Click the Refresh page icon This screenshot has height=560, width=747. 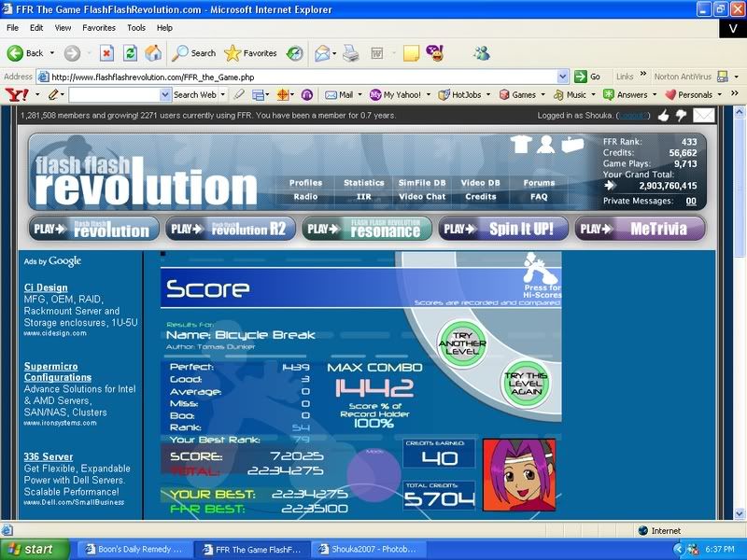(x=130, y=53)
